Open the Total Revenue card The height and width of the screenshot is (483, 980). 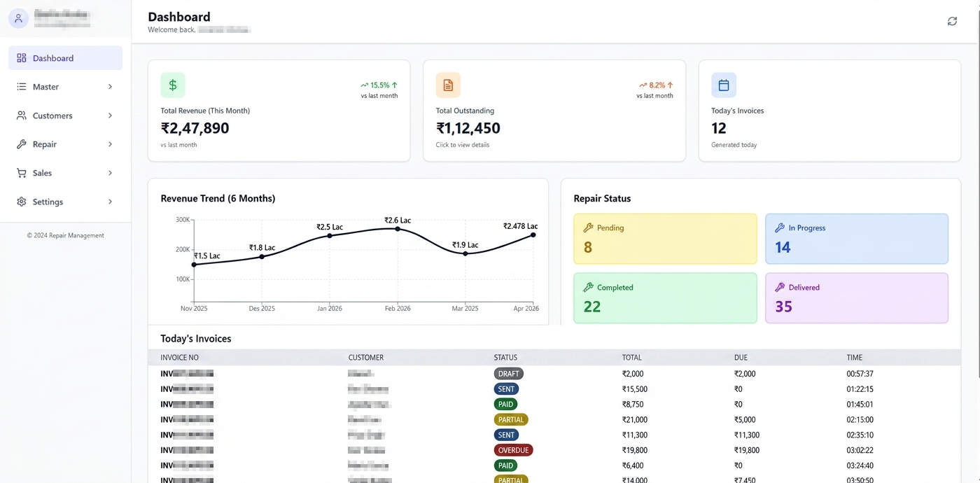click(x=279, y=111)
